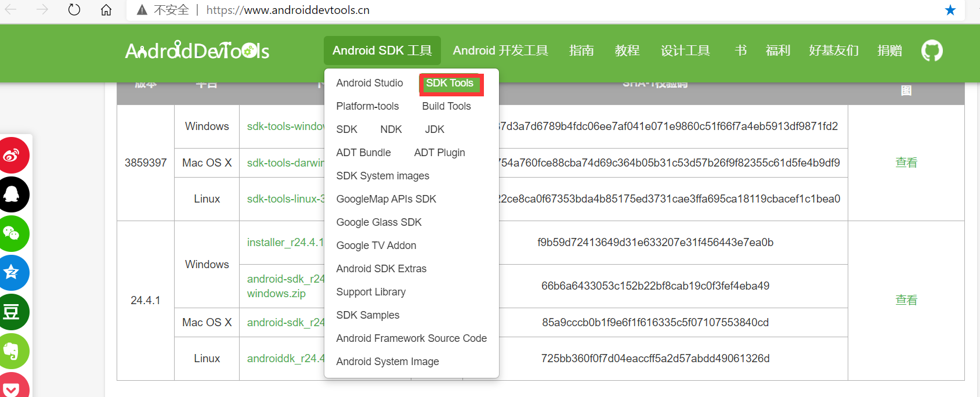Download the sdk-tools-linux link
The width and height of the screenshot is (980, 397).
point(285,199)
